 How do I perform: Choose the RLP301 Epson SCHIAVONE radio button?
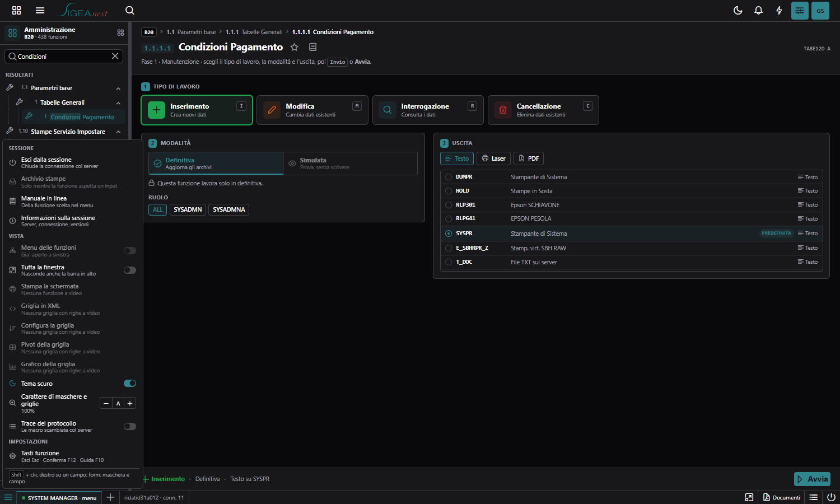449,205
